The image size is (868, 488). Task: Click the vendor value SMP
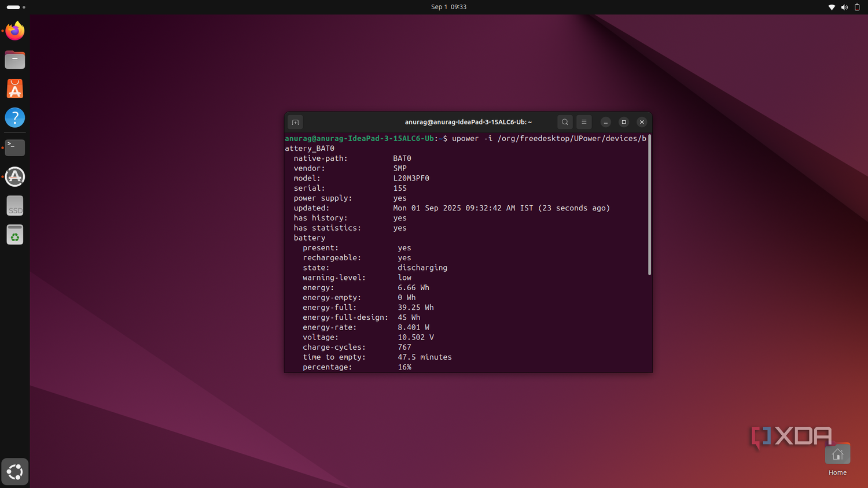(x=400, y=169)
